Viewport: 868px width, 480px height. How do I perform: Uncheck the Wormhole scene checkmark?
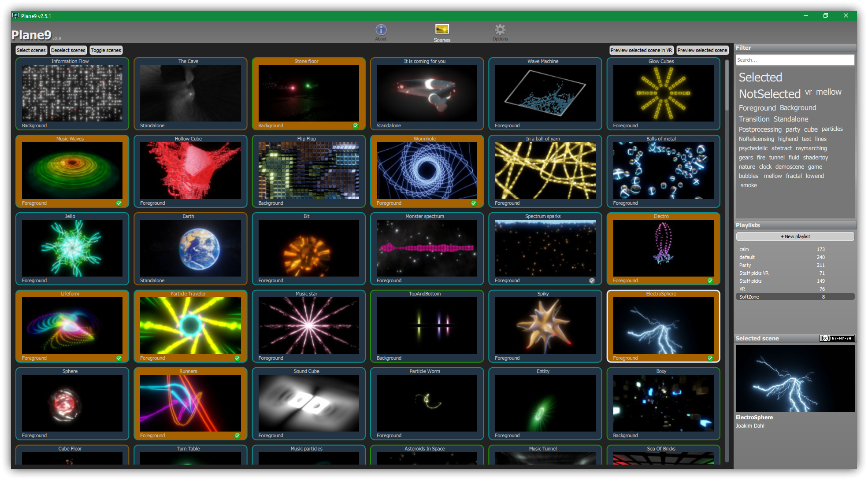[474, 203]
